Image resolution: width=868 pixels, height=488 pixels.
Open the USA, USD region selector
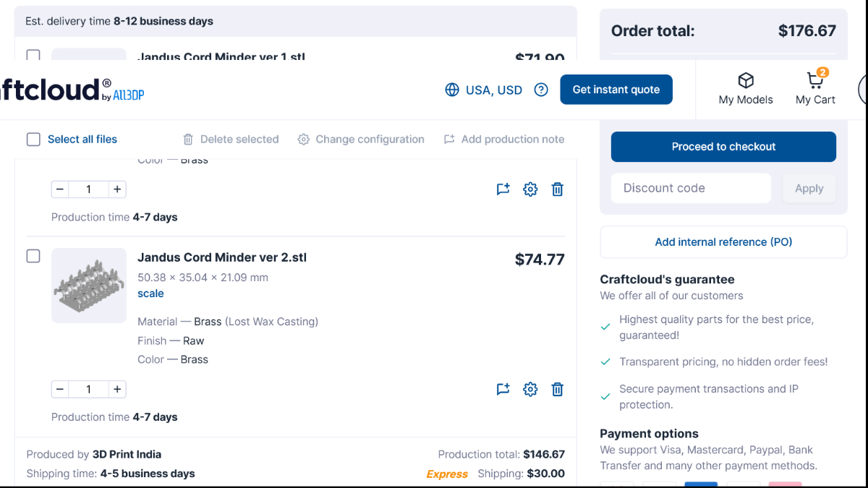[x=483, y=90]
